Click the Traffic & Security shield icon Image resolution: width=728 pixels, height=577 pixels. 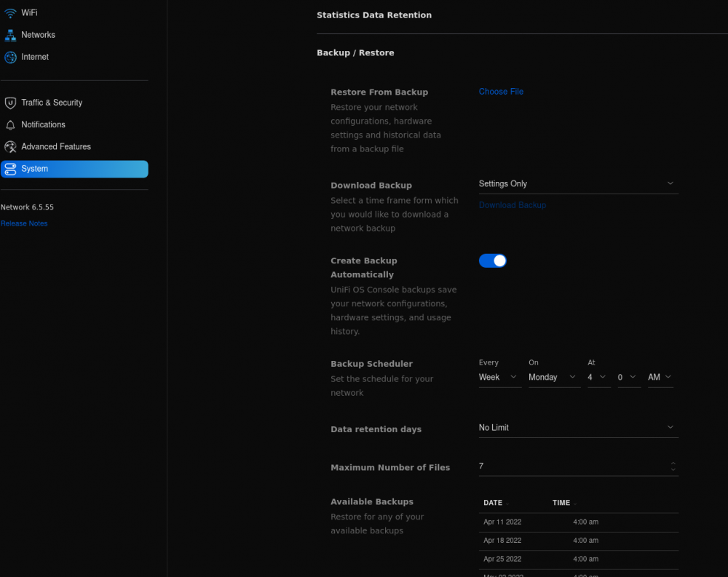[10, 103]
